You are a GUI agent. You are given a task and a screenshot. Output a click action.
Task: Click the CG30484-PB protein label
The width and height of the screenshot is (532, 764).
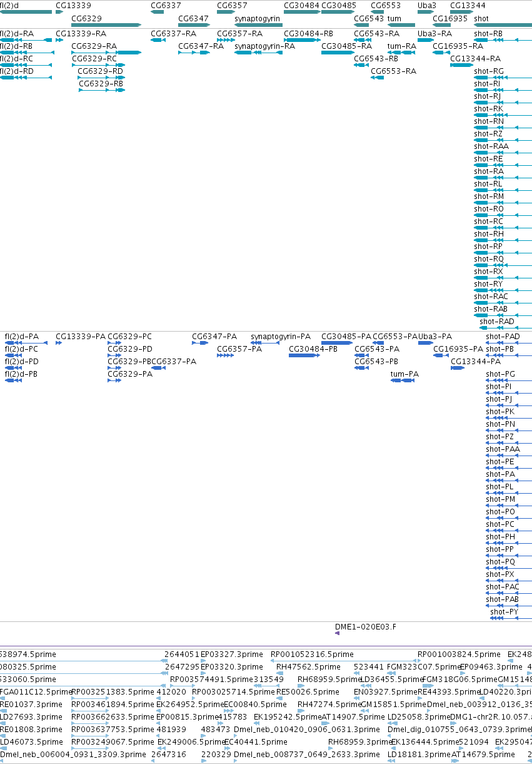tap(313, 349)
